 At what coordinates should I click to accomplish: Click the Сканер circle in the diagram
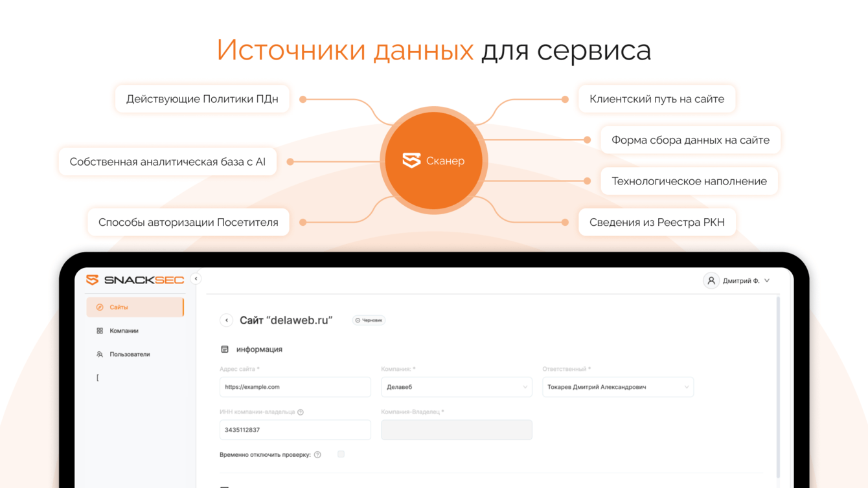click(433, 161)
